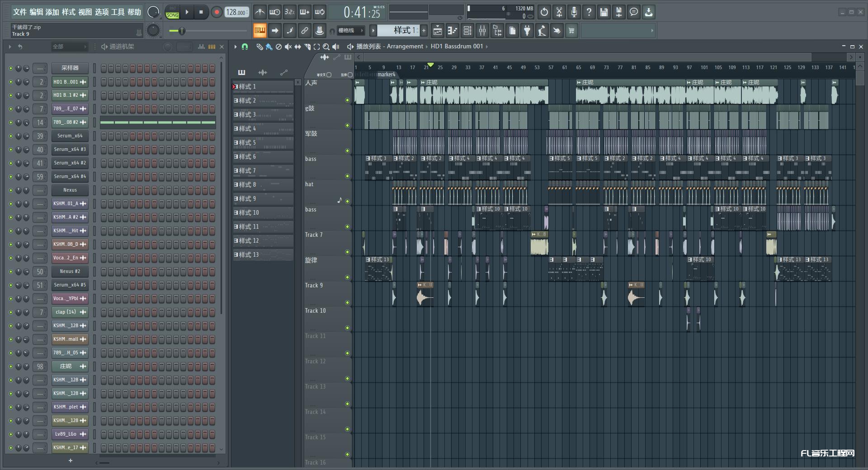Open the 帮助 menu
The width and height of the screenshot is (868, 470).
coord(134,12)
